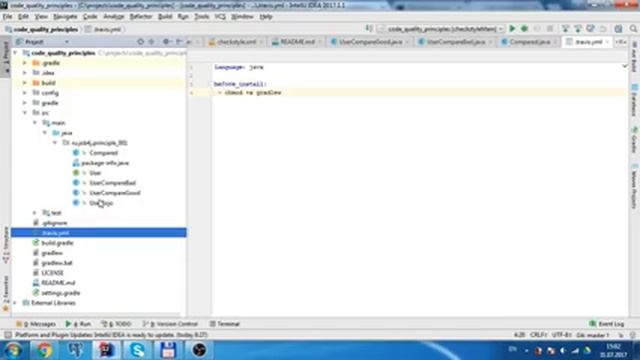Click the VCS update project icon
The image size is (640, 360).
[x=565, y=29]
